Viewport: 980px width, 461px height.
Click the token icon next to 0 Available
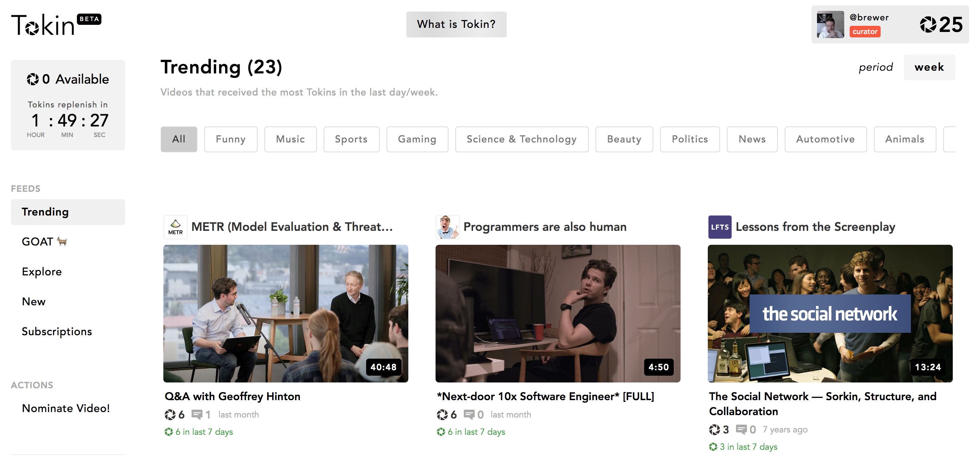tap(33, 79)
